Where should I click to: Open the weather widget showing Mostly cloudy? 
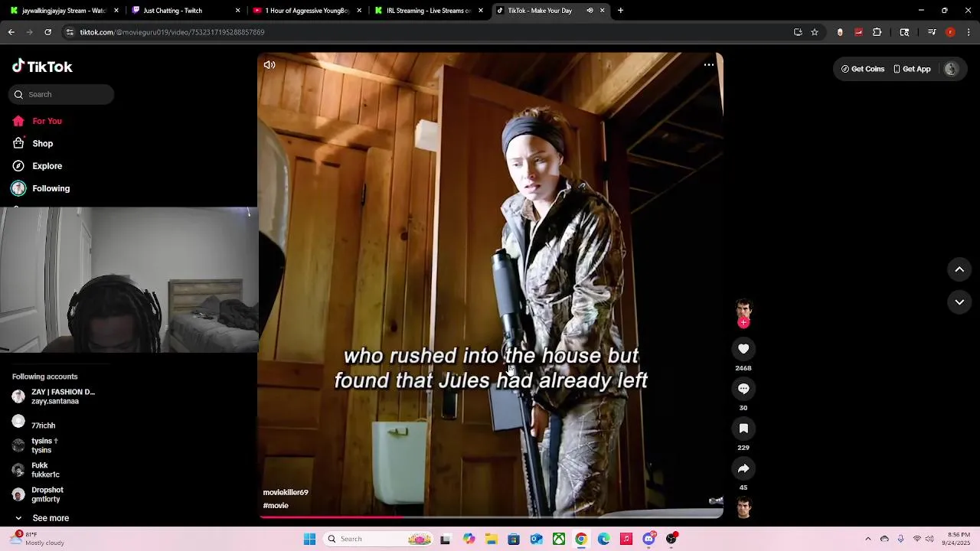[x=37, y=539]
